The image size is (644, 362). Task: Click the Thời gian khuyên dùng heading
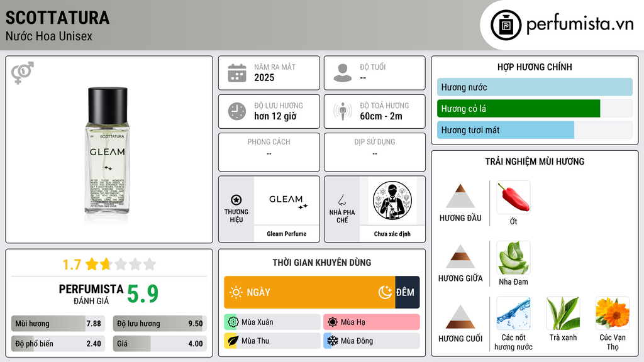[322, 263]
